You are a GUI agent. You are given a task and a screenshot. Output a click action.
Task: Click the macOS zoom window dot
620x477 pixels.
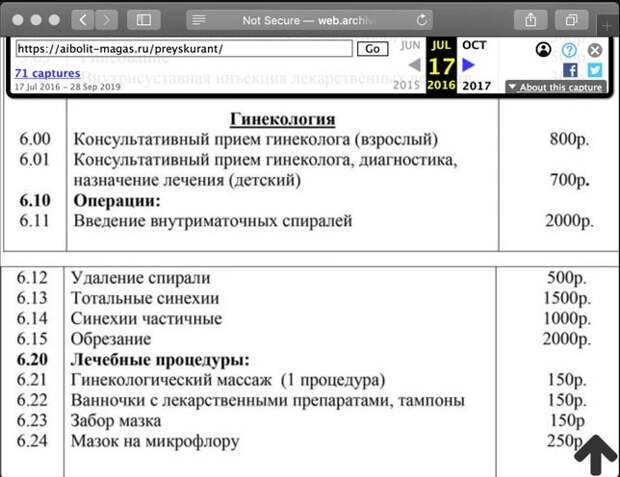coord(54,20)
